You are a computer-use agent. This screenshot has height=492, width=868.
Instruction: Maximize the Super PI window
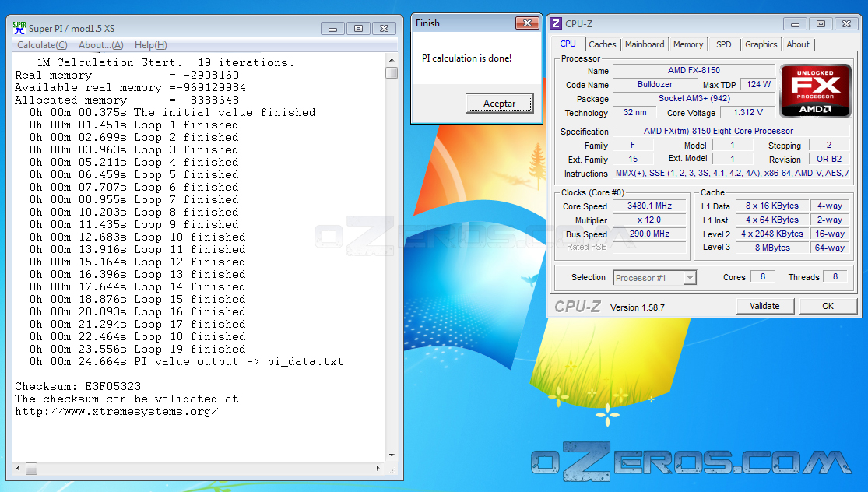pyautogui.click(x=358, y=29)
